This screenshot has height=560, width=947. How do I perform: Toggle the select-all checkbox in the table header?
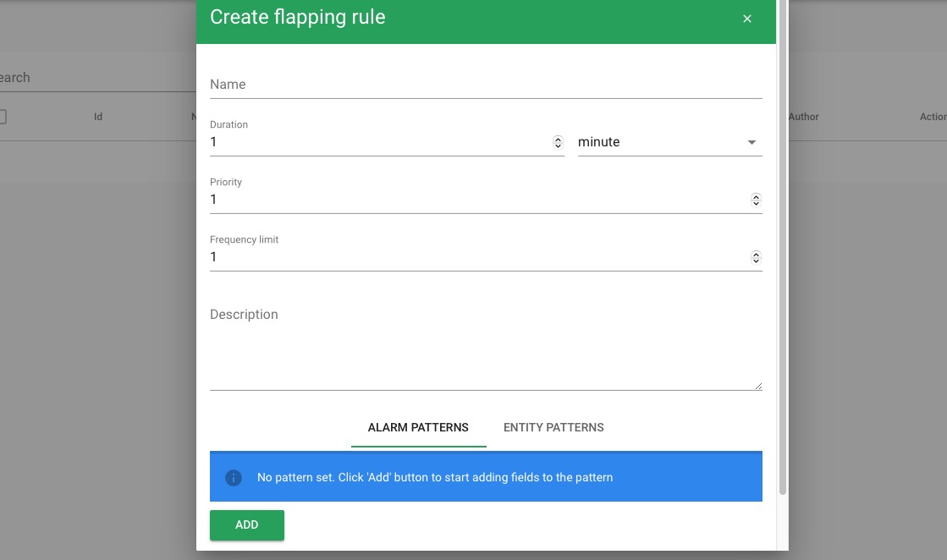3,116
